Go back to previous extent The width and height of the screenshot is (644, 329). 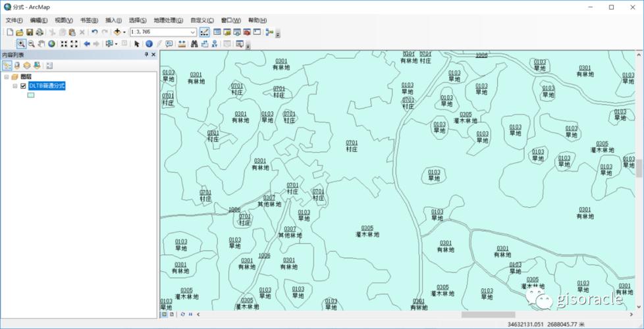(x=87, y=44)
